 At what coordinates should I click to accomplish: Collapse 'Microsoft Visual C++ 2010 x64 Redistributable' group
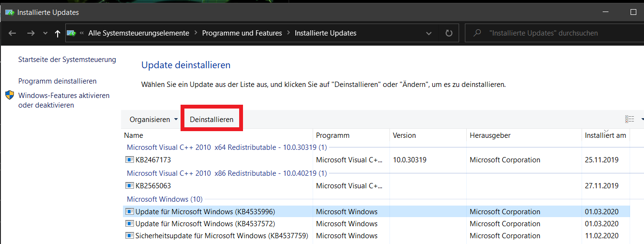(x=227, y=147)
